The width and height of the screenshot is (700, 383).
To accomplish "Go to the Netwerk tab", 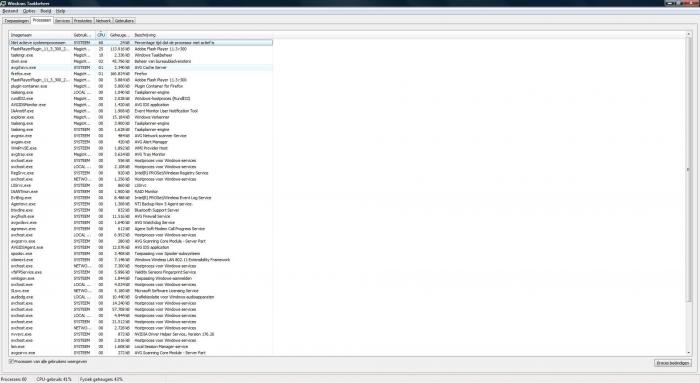I will pyautogui.click(x=103, y=21).
